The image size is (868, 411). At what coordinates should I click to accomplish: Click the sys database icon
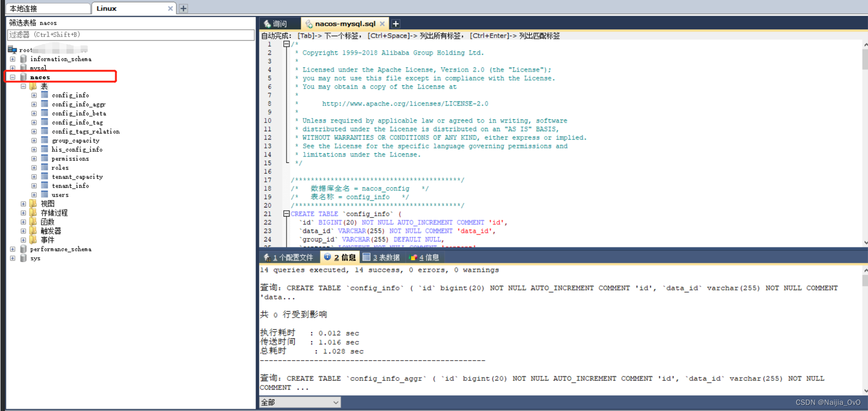tap(23, 258)
